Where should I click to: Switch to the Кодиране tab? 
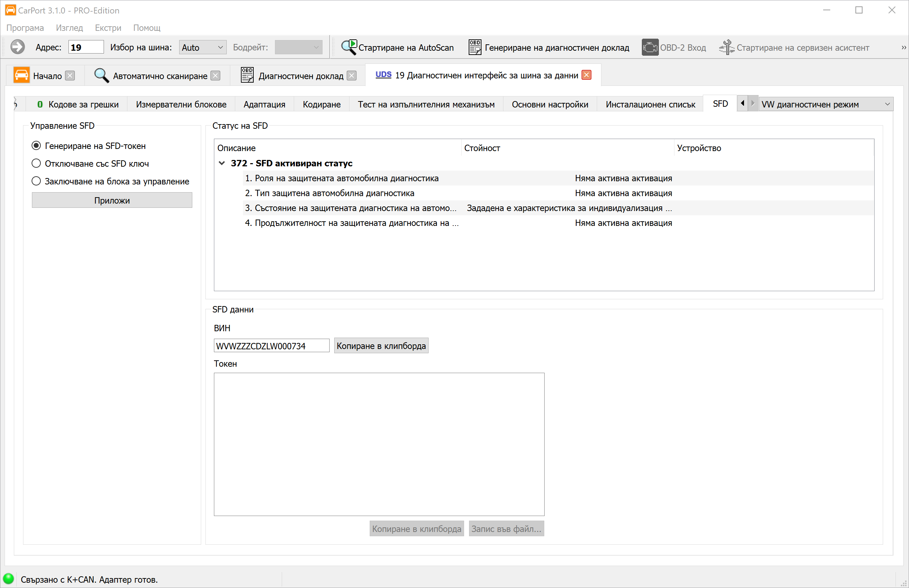(x=321, y=104)
